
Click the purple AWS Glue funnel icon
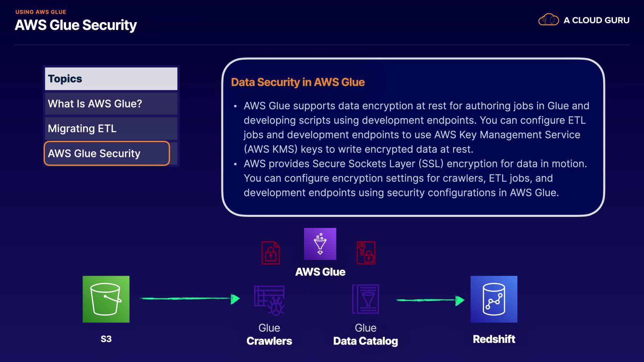point(320,244)
